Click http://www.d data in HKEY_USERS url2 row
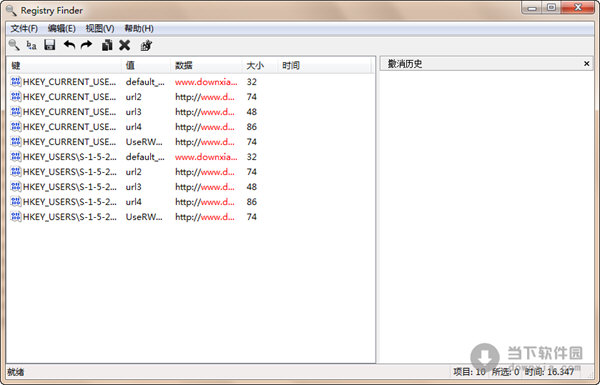 pos(205,172)
